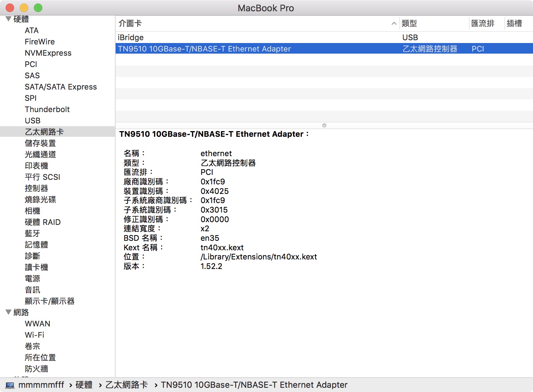Select SATA/SATA Express in the sidebar
This screenshot has width=533, height=392.
pyautogui.click(x=61, y=87)
